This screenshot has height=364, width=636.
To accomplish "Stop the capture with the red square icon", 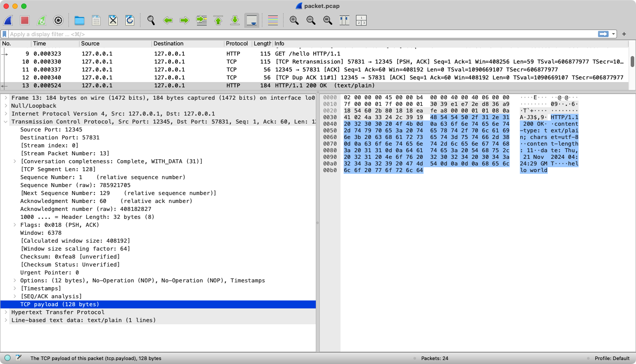I will [x=25, y=20].
